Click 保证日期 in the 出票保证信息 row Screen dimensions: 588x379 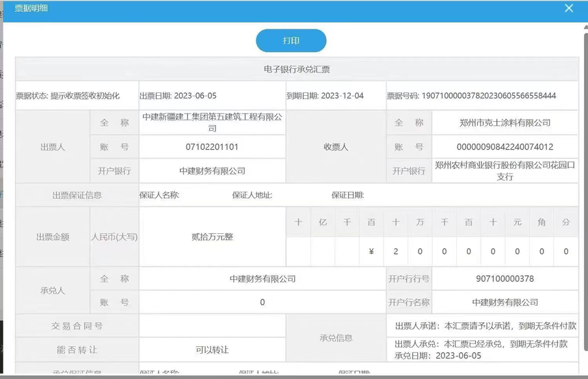pos(347,195)
